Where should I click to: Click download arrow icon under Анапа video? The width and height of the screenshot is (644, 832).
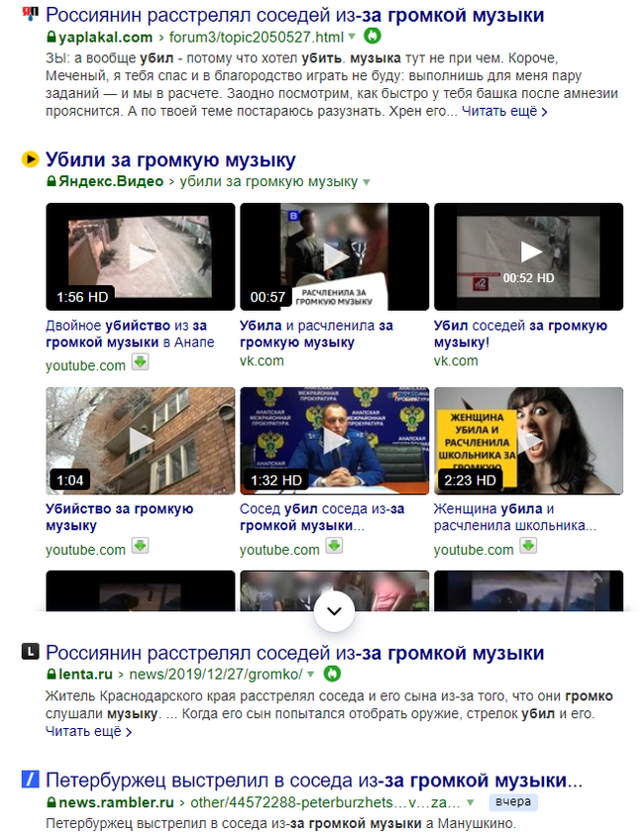coord(140,363)
